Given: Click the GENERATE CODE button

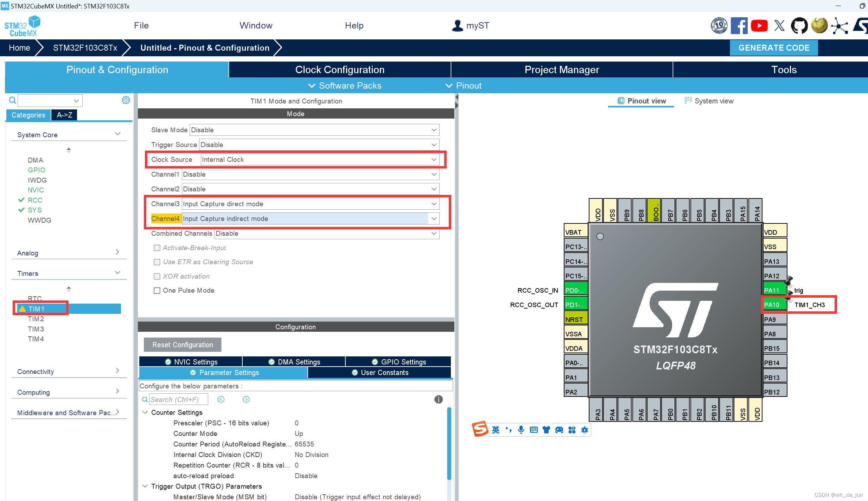Looking at the screenshot, I should click(773, 48).
